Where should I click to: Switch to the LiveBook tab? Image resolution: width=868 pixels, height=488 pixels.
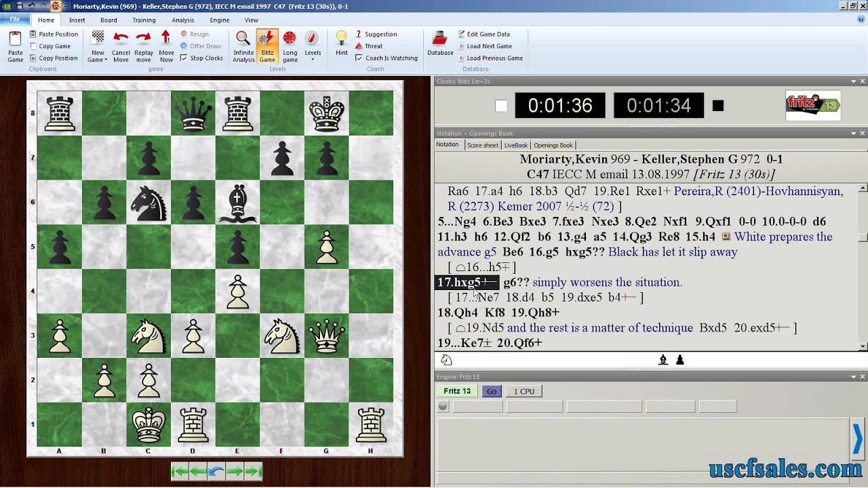(x=516, y=145)
